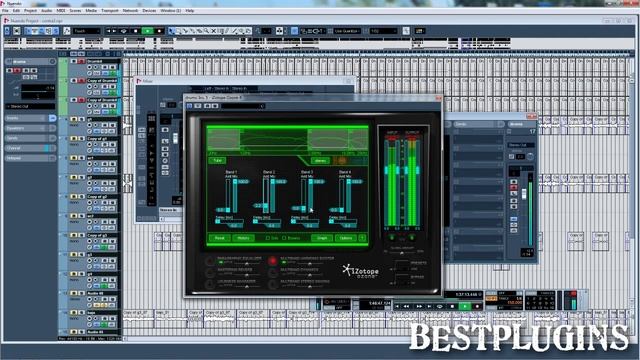
Task: Enable record on the Drumkit track
Action: coord(89,67)
